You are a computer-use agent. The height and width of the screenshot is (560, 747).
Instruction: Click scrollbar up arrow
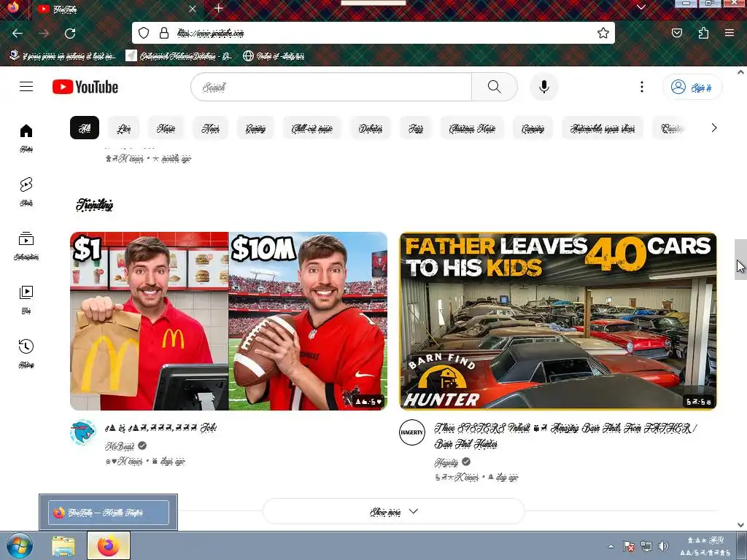741,72
